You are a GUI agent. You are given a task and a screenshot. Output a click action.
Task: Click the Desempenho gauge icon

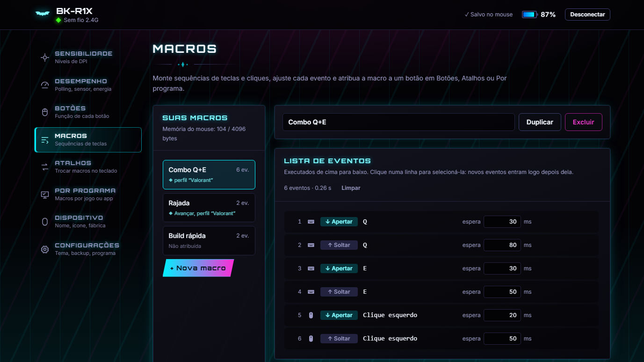(45, 85)
